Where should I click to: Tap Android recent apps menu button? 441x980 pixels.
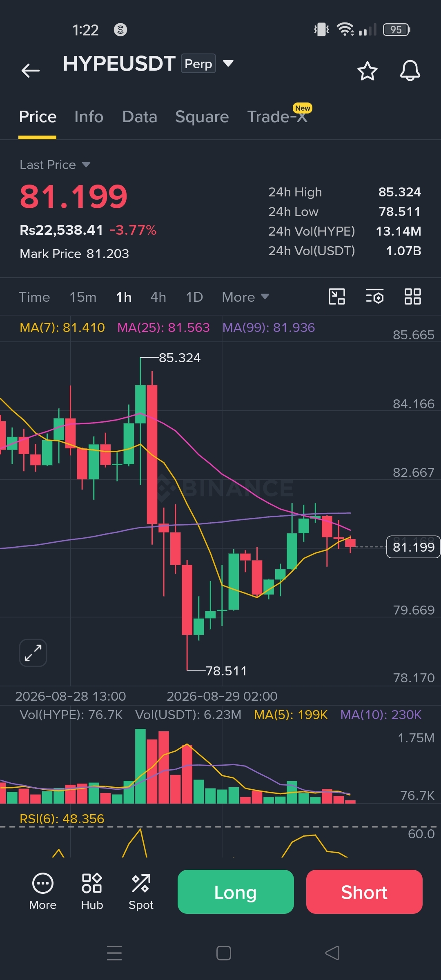[x=114, y=953]
